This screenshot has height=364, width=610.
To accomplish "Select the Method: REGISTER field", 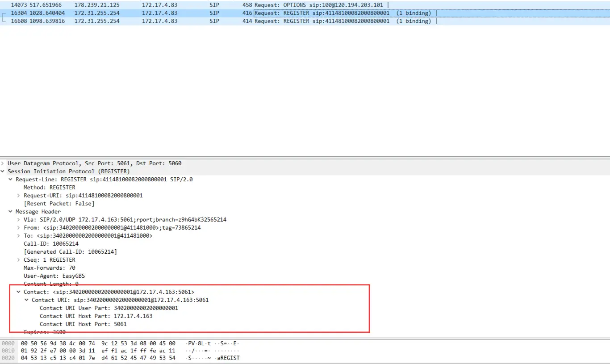I will coord(49,188).
